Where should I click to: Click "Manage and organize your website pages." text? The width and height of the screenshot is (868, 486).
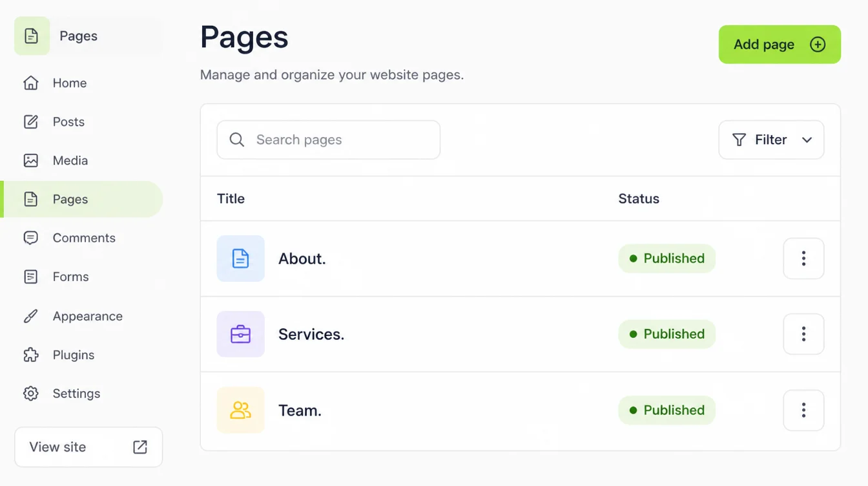click(x=332, y=75)
